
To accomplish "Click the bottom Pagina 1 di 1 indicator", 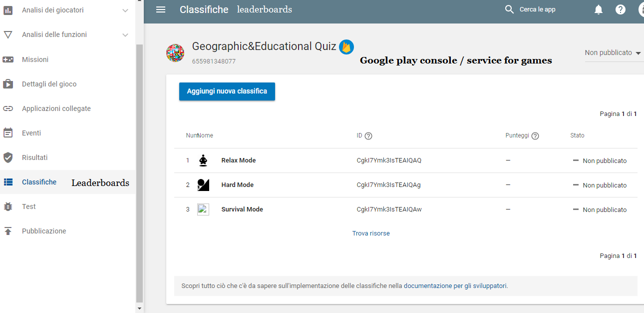I will (x=618, y=256).
